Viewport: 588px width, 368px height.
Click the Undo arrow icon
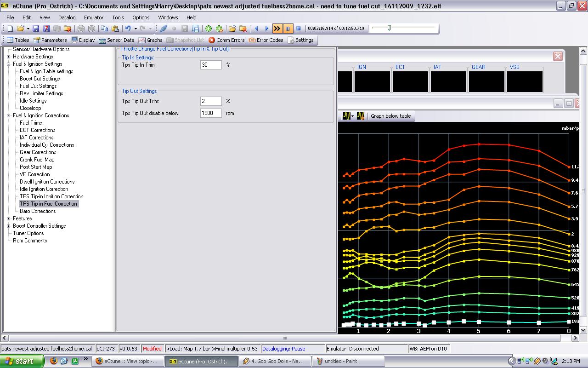pyautogui.click(x=128, y=29)
